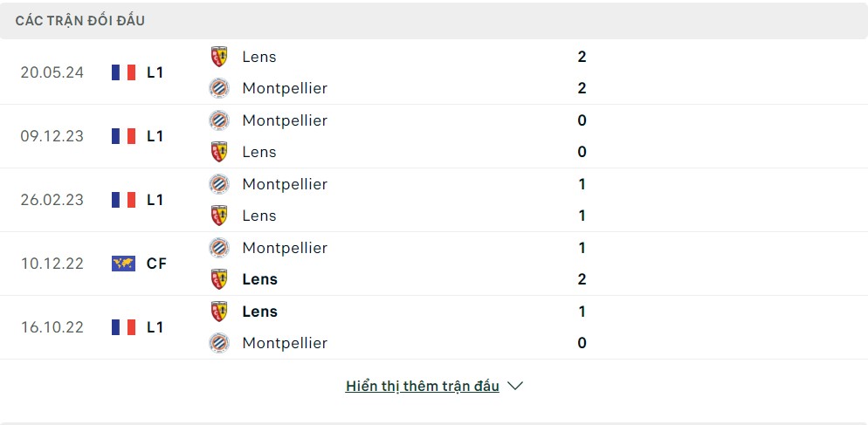Click the Montpellier crest in the 10.12.22 match

(x=219, y=248)
